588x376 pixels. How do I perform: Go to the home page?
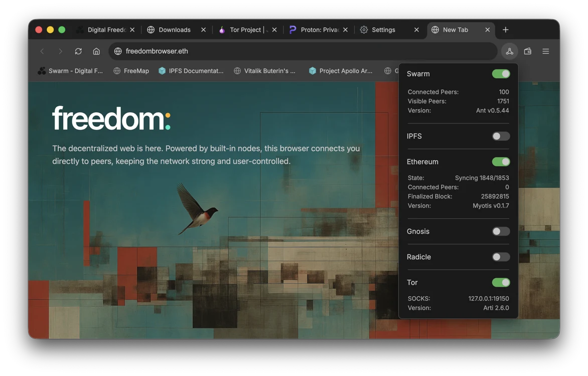[x=96, y=51]
